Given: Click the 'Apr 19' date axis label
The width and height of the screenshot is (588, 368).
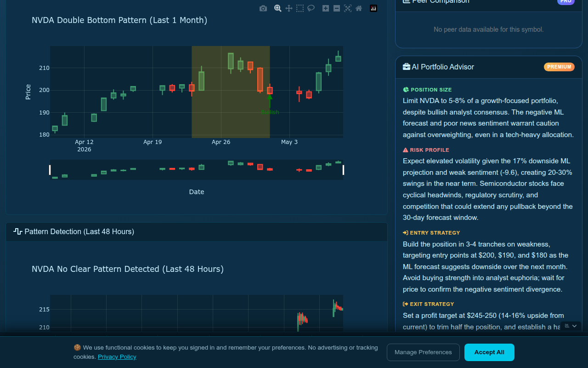Looking at the screenshot, I should pos(153,142).
